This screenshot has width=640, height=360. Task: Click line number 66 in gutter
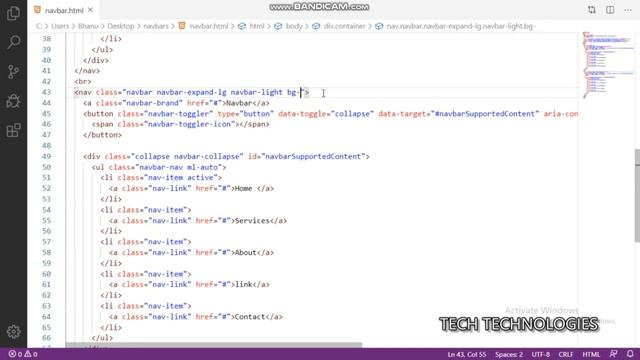(x=47, y=338)
